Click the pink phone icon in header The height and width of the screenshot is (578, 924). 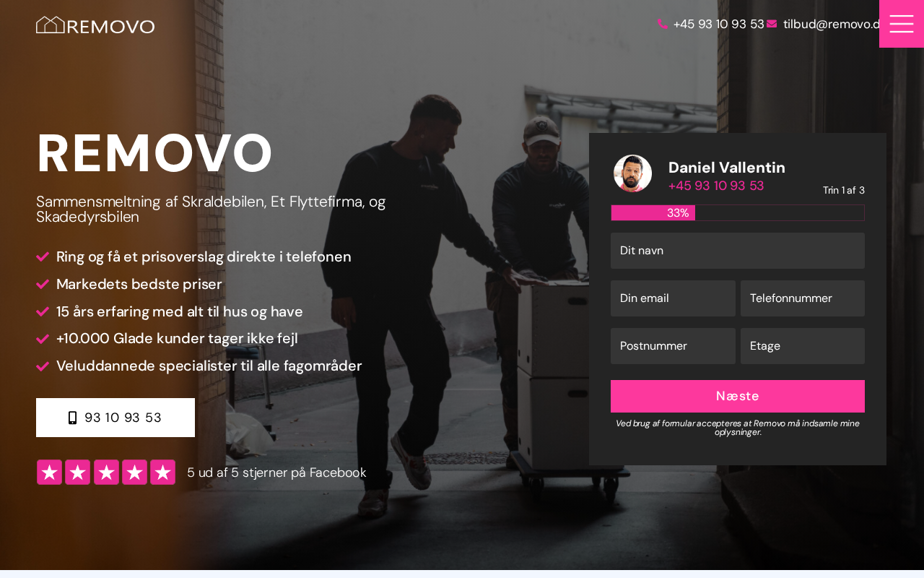coord(663,24)
